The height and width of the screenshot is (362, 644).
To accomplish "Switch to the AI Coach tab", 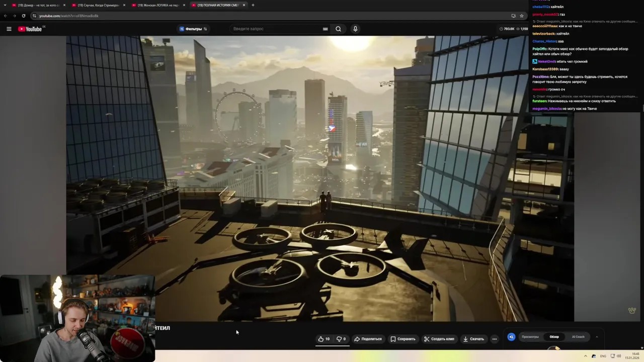I will click(x=578, y=337).
